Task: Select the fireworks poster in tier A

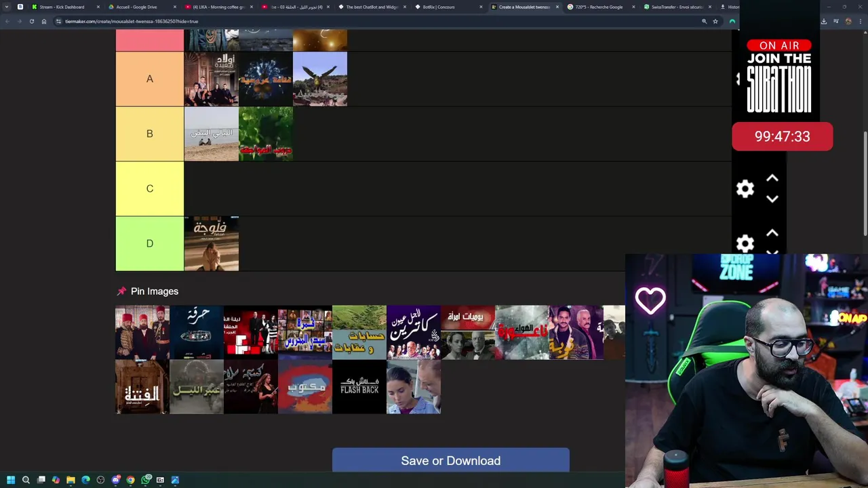Action: 266,79
